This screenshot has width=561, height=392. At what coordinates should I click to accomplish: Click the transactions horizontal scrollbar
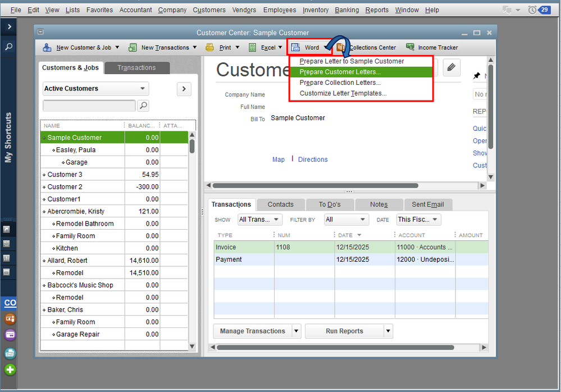tap(336, 347)
